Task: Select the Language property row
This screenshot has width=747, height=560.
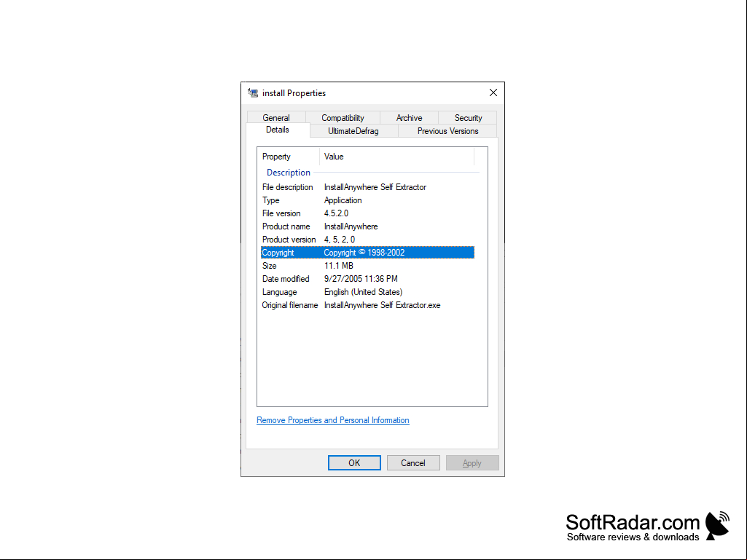Action: tap(367, 292)
